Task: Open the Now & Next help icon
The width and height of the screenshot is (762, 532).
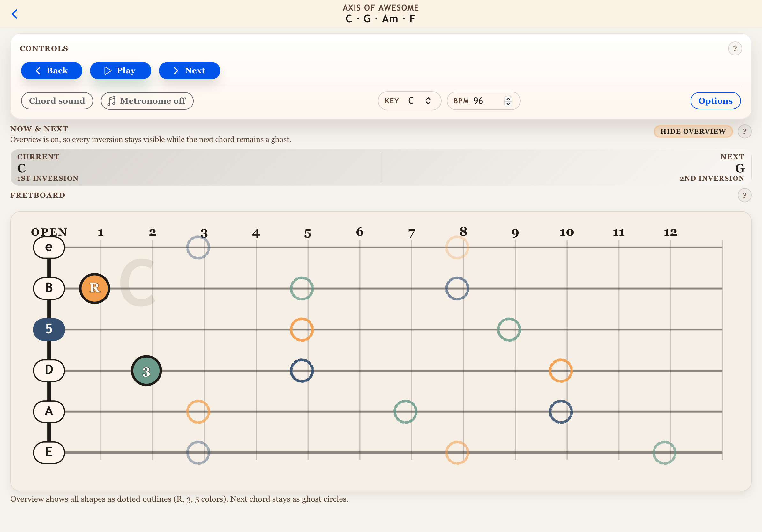Action: (744, 131)
